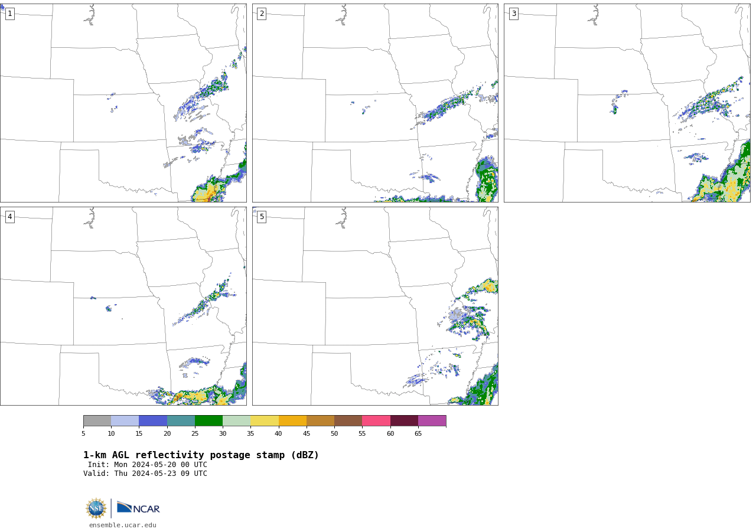Screen dimensions: 756x532
Task: Open ensemble member 3 reflectivity map
Action: pos(627,103)
